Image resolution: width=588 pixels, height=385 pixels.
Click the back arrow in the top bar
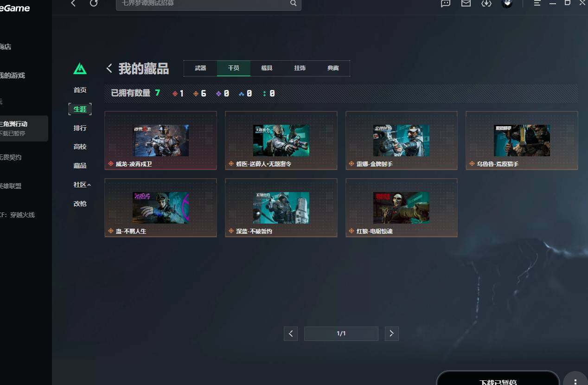(73, 3)
